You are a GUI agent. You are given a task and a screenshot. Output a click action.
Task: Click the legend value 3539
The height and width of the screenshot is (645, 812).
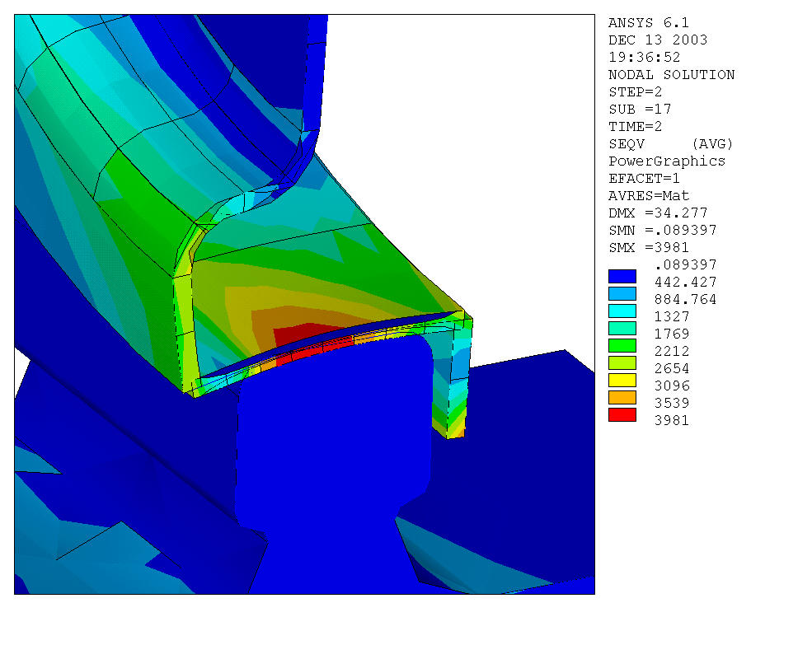[x=672, y=404]
